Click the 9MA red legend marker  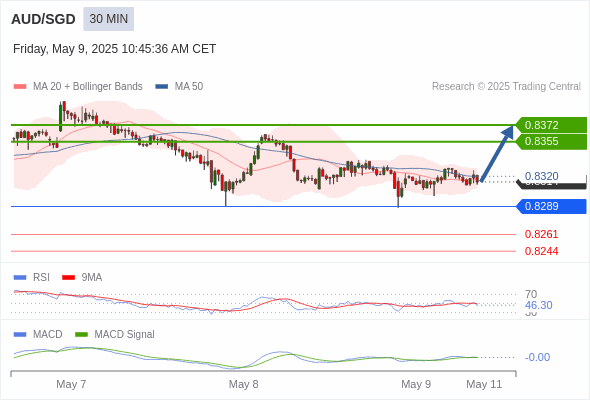coord(68,278)
